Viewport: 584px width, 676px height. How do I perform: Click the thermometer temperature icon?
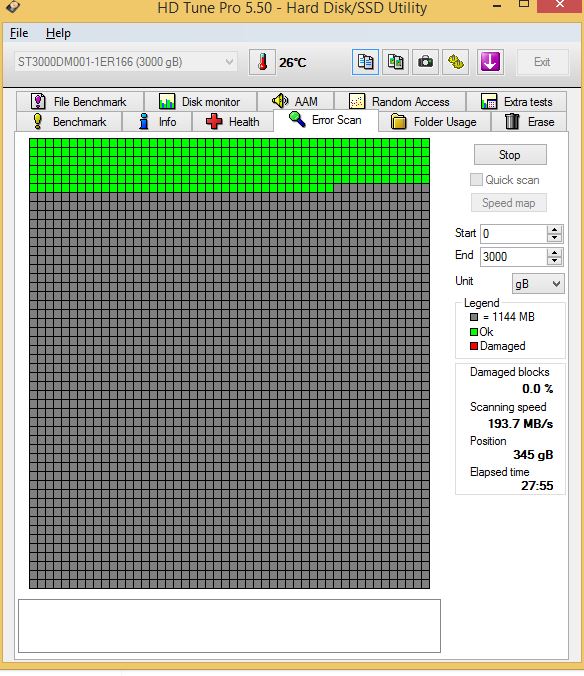tap(262, 63)
